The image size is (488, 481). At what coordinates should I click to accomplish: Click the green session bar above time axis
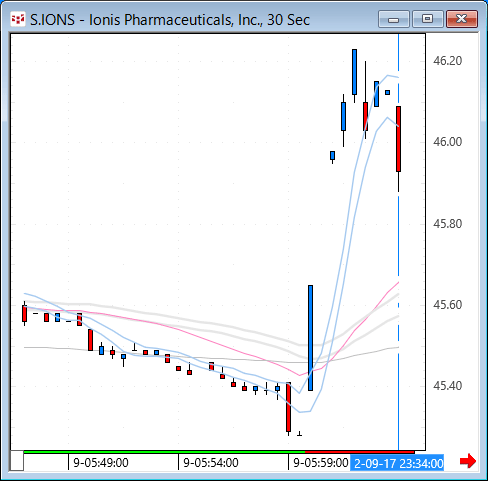[164, 452]
